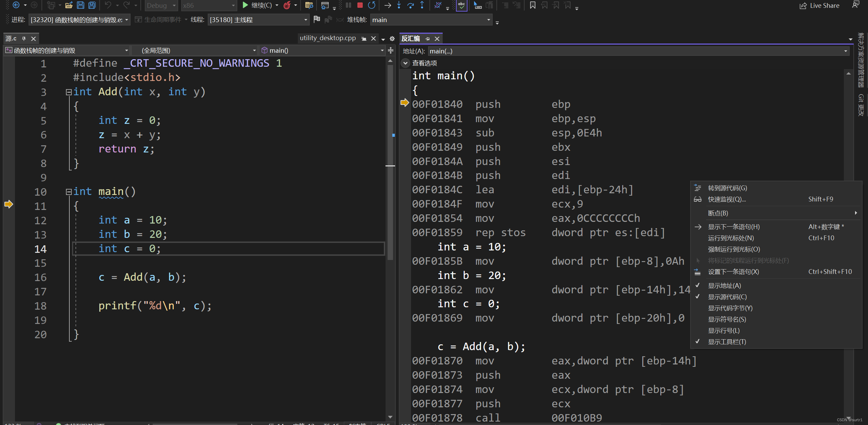Click the Step Into arrow icon

[399, 5]
